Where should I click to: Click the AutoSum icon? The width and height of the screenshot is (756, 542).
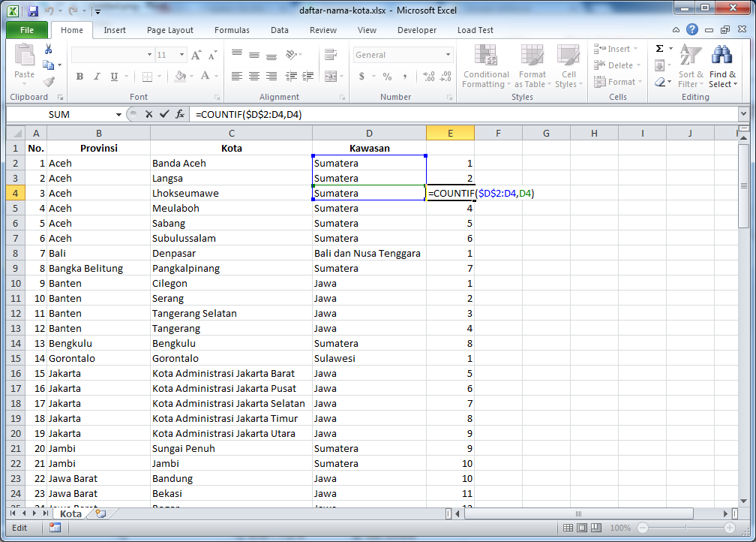tap(661, 47)
